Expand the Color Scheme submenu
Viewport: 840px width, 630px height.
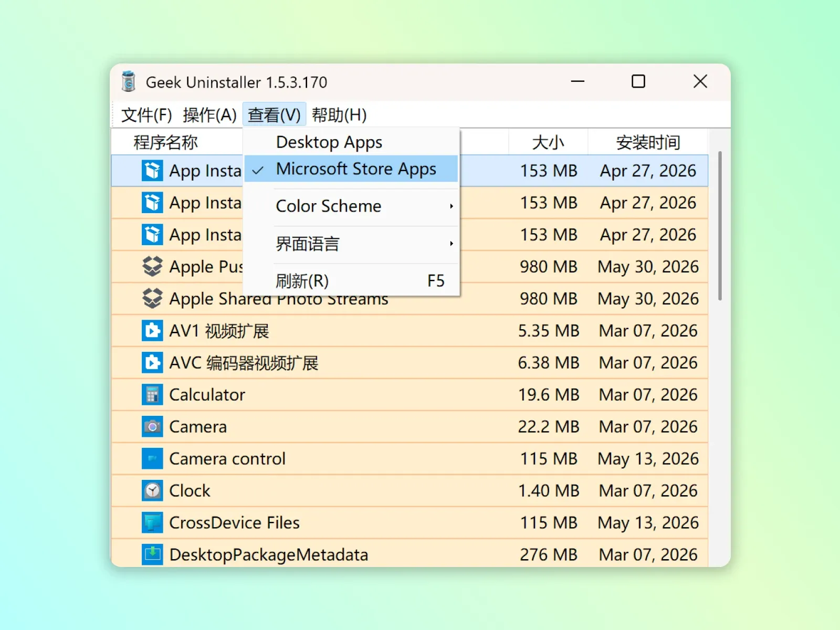[351, 206]
